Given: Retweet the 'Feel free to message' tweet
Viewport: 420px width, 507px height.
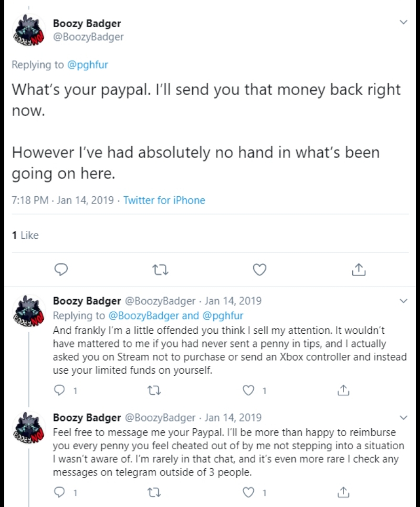Looking at the screenshot, I should 154,493.
